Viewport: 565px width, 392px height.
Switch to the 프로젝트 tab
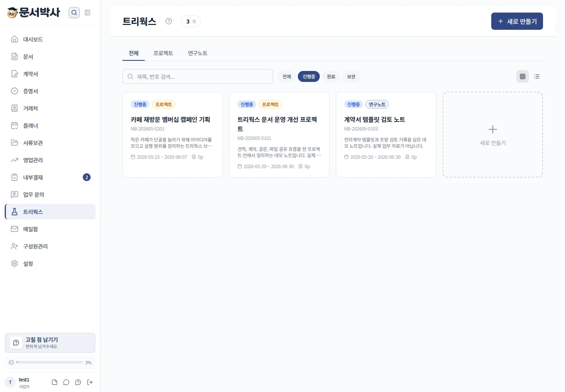pos(163,53)
